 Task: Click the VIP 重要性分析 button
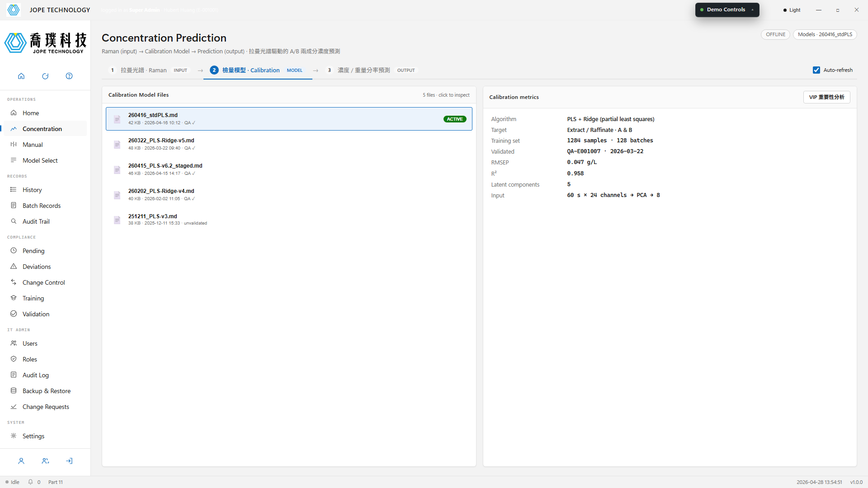(x=826, y=97)
